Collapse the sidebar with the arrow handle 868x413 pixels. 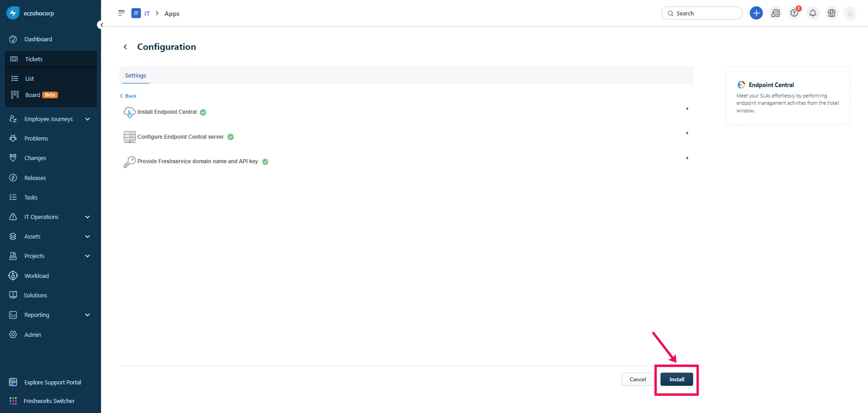(101, 25)
